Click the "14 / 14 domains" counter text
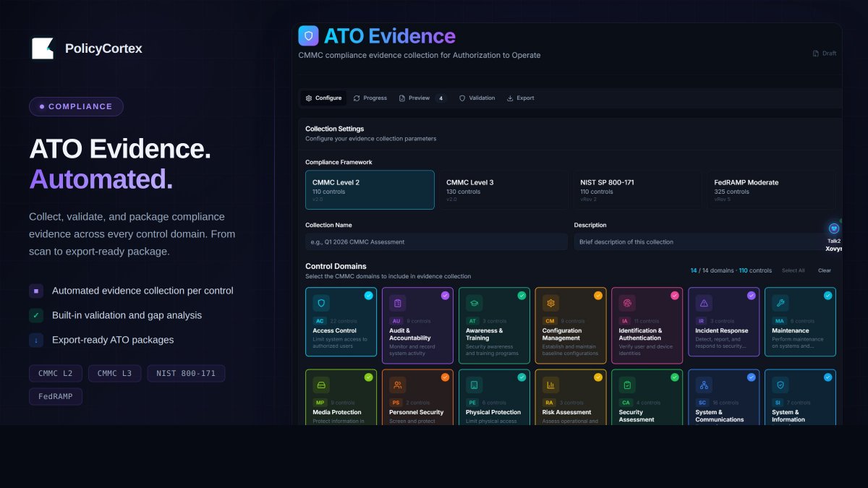The width and height of the screenshot is (868, 488). click(710, 270)
